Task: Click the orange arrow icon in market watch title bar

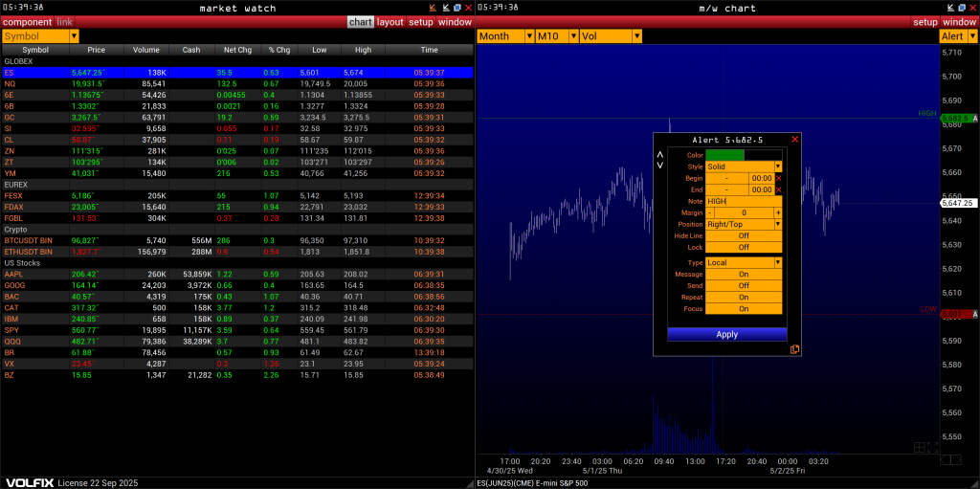Action: pos(433,8)
